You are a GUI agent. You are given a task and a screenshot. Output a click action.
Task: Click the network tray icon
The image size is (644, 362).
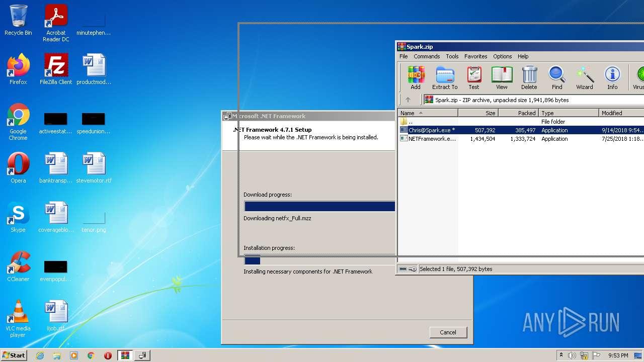click(x=584, y=355)
